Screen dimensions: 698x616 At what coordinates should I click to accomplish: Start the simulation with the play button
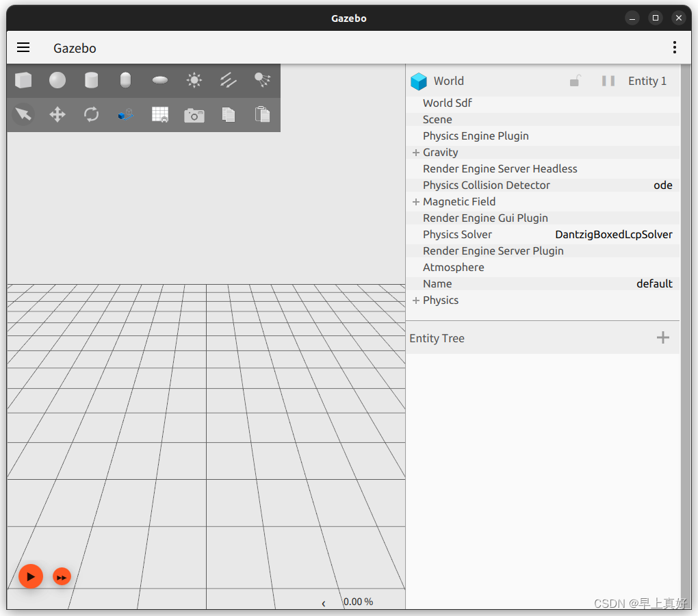31,576
